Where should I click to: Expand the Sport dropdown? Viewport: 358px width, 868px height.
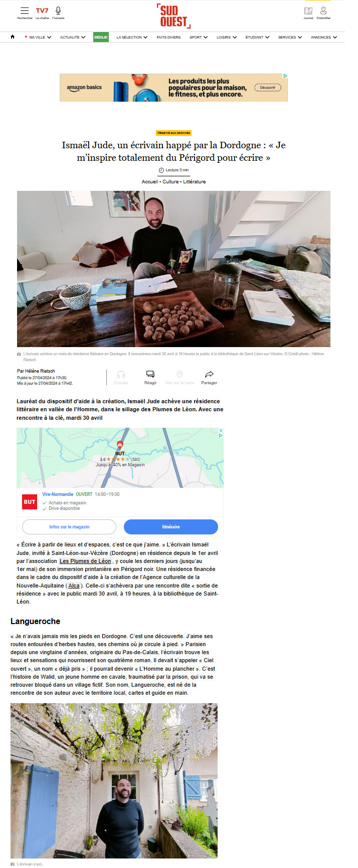point(199,37)
